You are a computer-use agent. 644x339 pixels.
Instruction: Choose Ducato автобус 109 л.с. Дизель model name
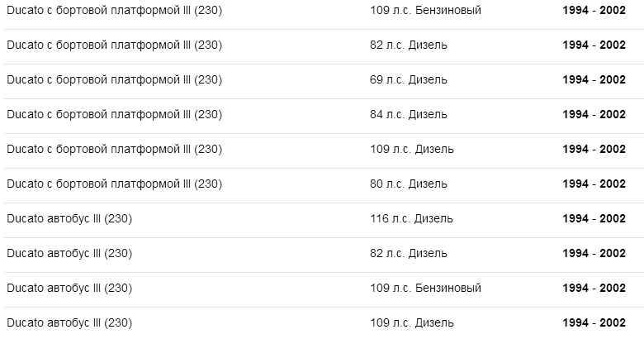click(69, 323)
